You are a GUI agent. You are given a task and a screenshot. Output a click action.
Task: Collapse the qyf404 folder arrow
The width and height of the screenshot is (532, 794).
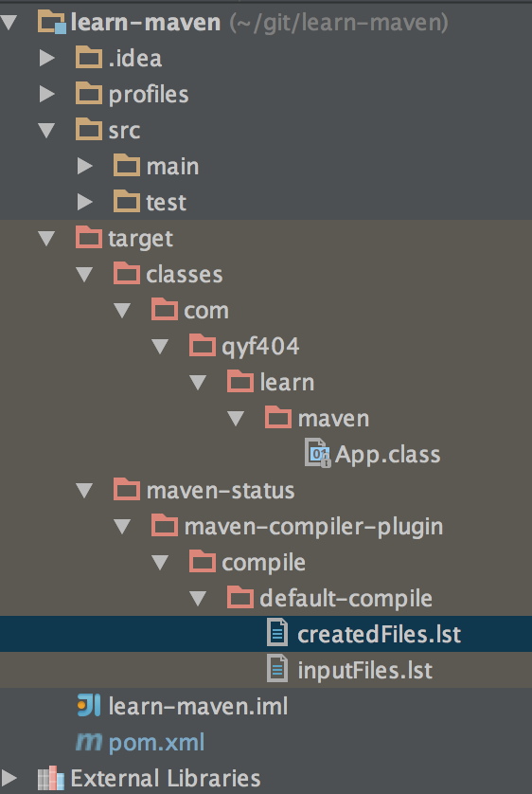coord(160,346)
